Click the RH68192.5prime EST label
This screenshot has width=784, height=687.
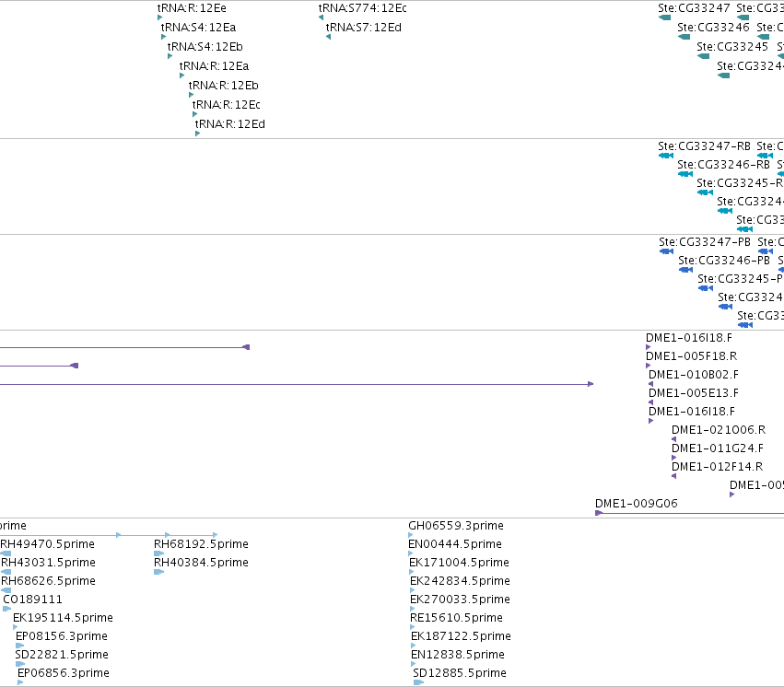pyautogui.click(x=201, y=544)
